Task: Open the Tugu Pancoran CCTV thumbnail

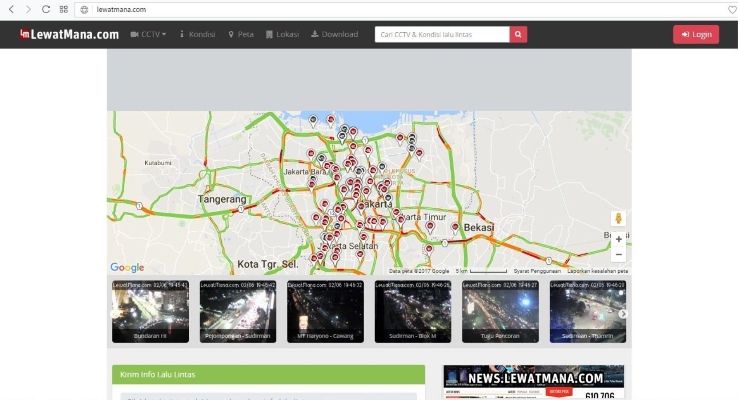Action: (x=500, y=312)
